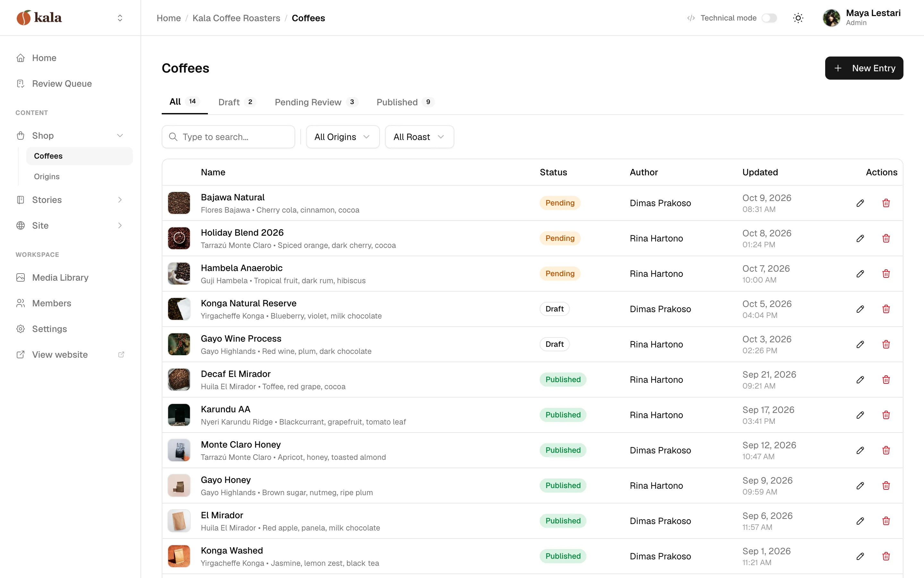Go to Home breadcrumb link
Viewport: 924px width, 578px height.
click(168, 18)
